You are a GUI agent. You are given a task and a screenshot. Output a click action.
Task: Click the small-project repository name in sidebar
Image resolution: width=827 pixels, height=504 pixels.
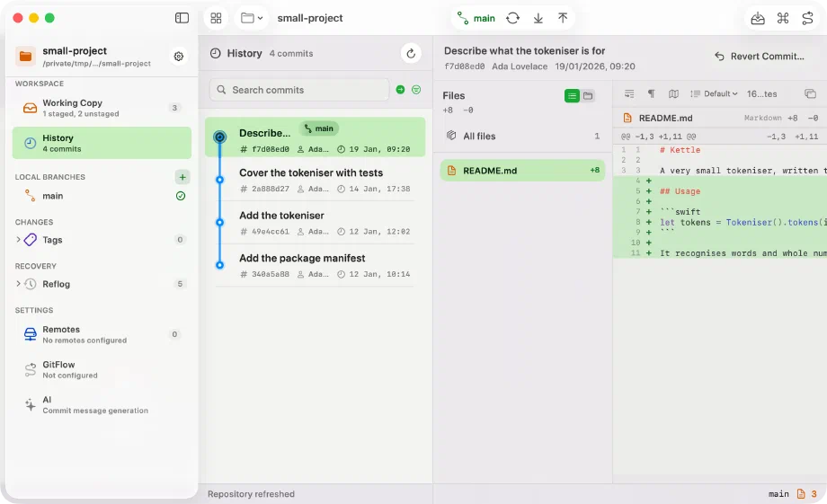(x=75, y=50)
